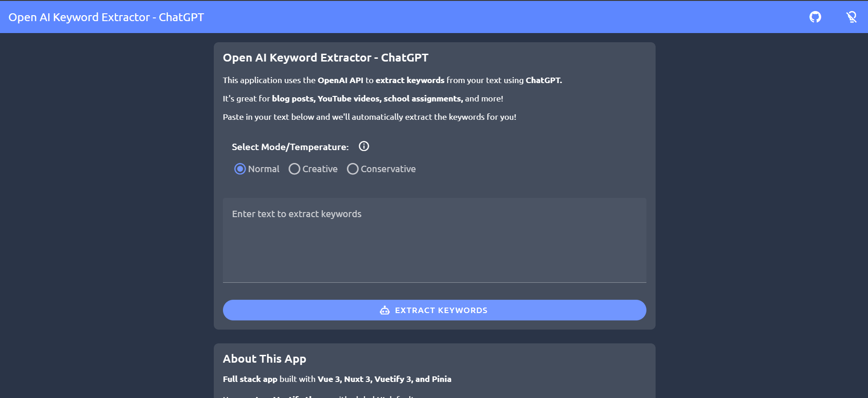Select the Conservative mode radio button
This screenshot has width=868, height=398.
coord(353,169)
